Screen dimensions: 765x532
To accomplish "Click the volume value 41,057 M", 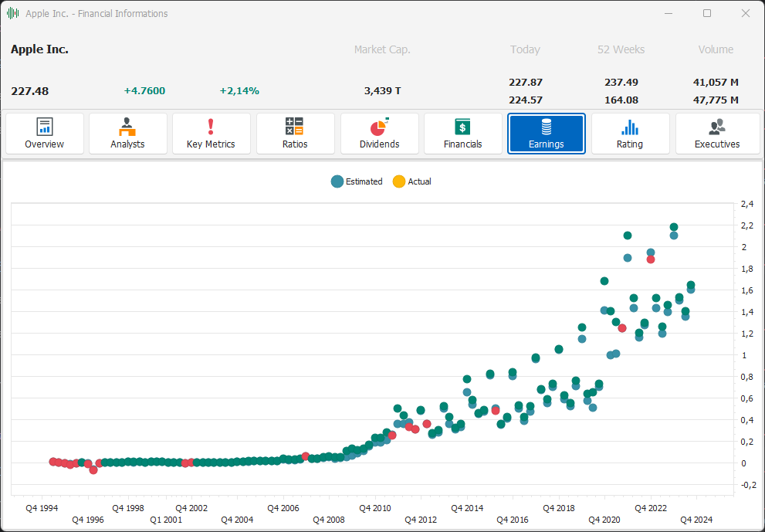I will (716, 83).
